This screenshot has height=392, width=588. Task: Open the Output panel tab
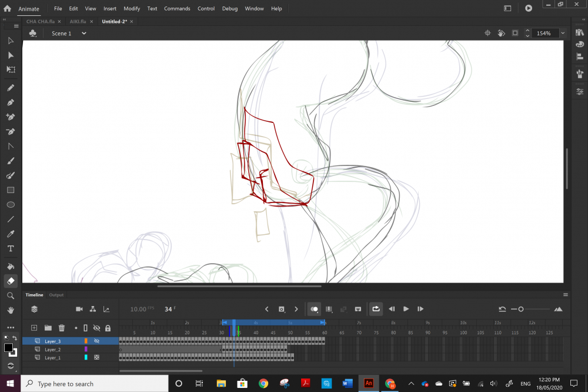pos(56,295)
